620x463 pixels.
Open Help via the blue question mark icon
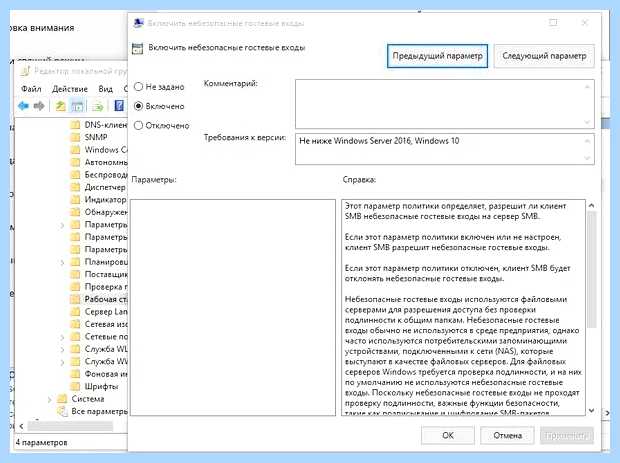point(119,106)
